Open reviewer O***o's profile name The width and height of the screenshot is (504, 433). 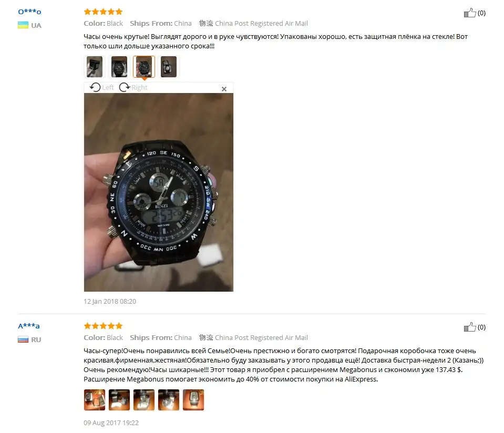click(x=29, y=12)
